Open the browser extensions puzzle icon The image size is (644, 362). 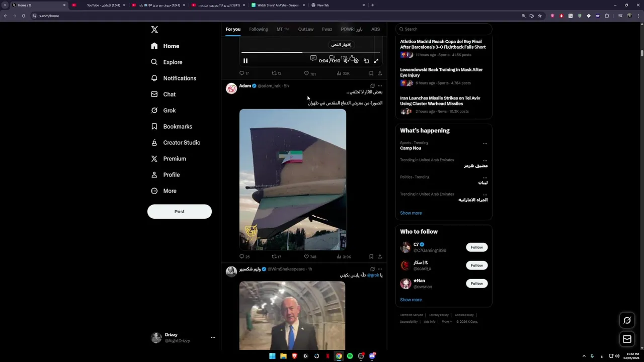coord(607,16)
